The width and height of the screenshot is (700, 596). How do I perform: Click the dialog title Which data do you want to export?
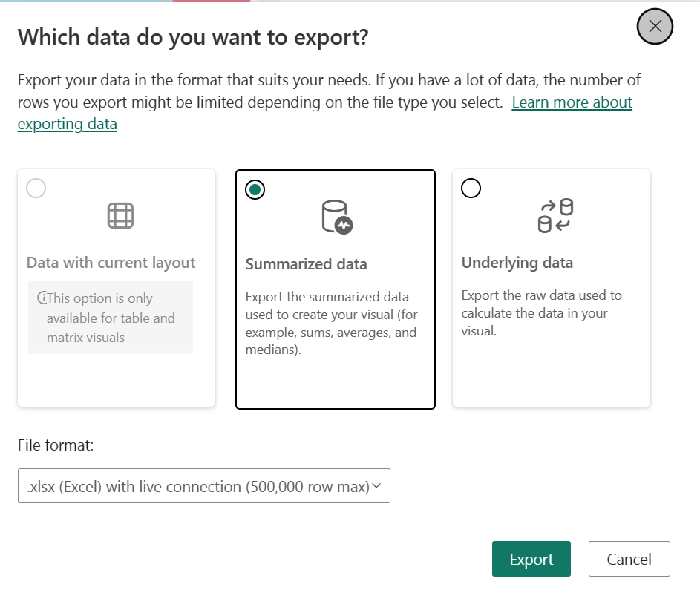coord(193,36)
